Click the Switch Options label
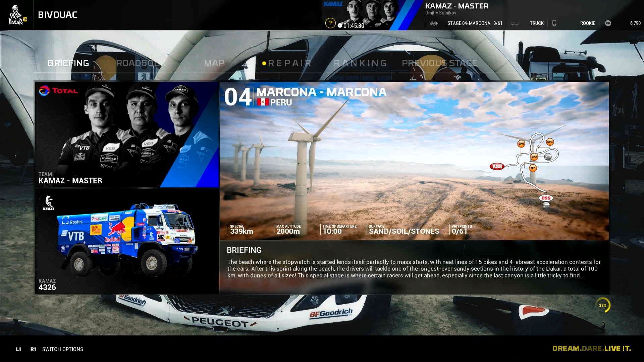Image resolution: width=644 pixels, height=362 pixels. point(63,349)
